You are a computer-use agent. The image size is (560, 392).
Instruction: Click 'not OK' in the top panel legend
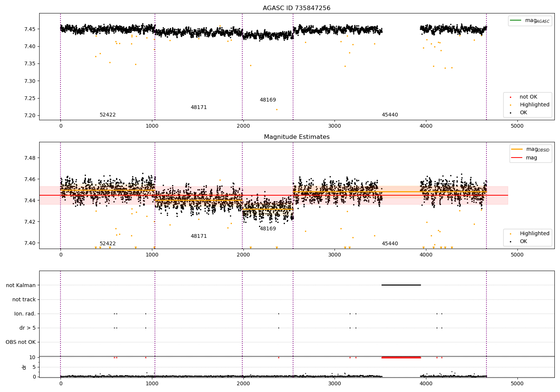coord(528,97)
